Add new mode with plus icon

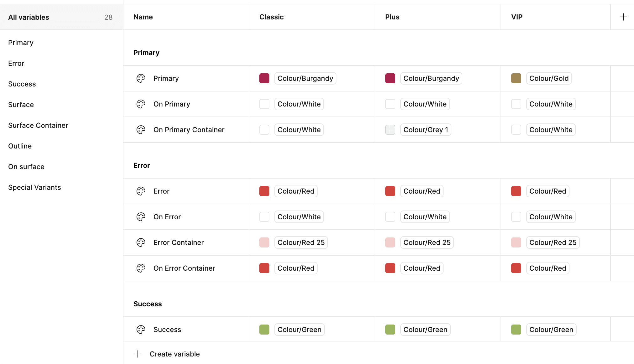pos(623,17)
